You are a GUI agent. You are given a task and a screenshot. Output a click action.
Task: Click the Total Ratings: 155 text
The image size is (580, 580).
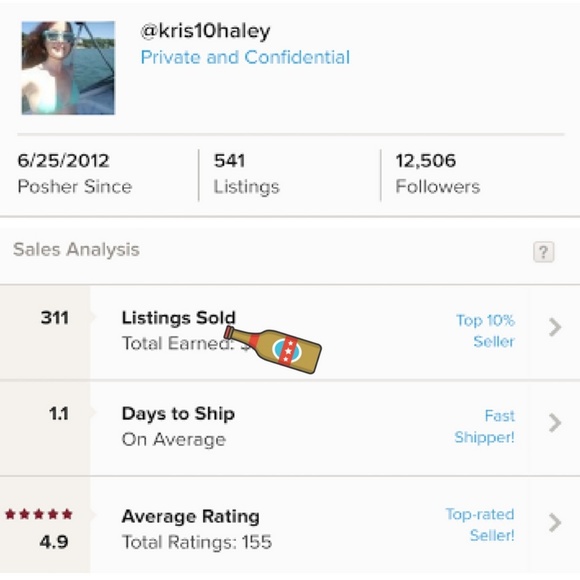coord(197,542)
